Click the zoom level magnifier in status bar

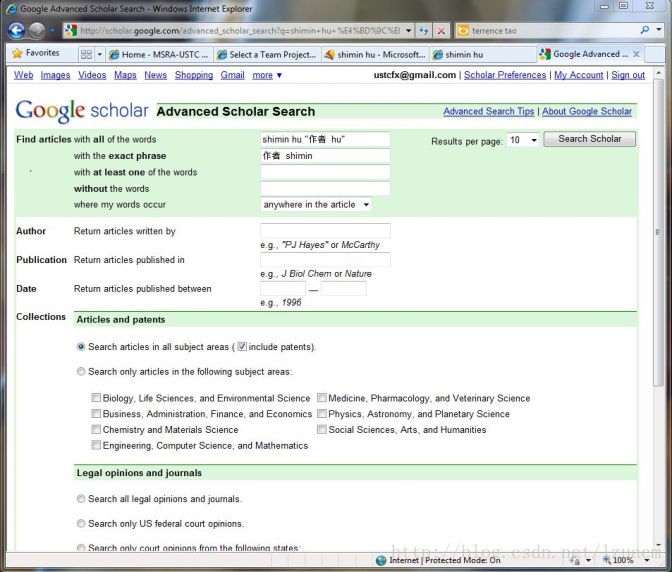tap(607, 560)
